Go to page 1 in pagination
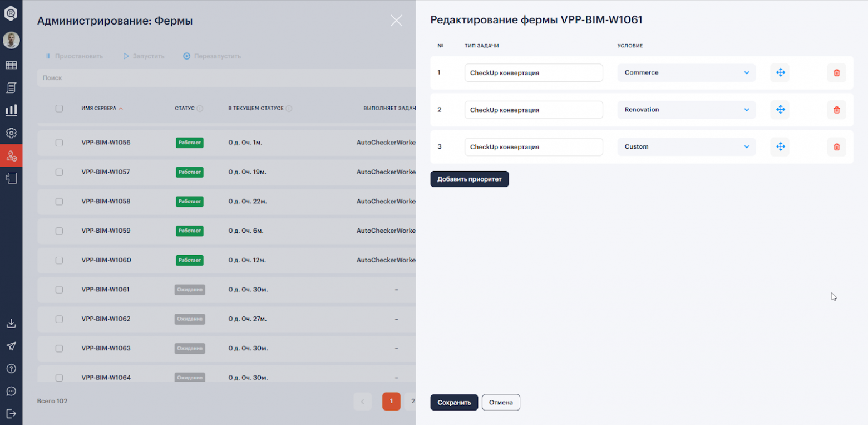This screenshot has width=868, height=425. point(391,401)
